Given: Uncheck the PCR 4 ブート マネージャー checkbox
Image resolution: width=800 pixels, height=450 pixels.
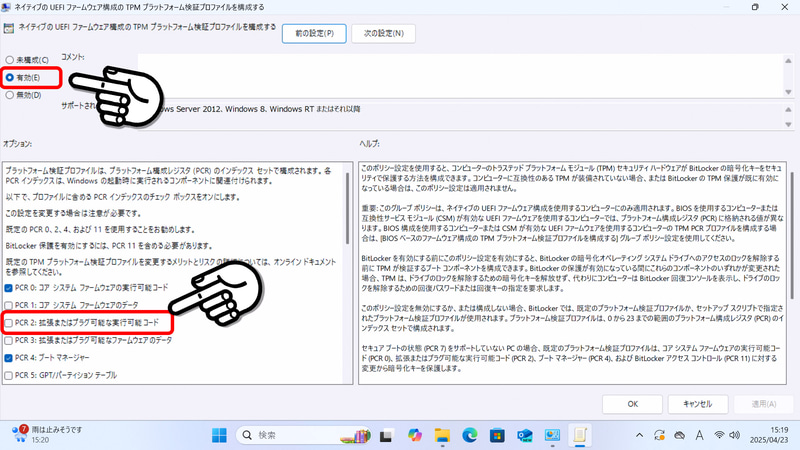Looking at the screenshot, I should pyautogui.click(x=9, y=358).
